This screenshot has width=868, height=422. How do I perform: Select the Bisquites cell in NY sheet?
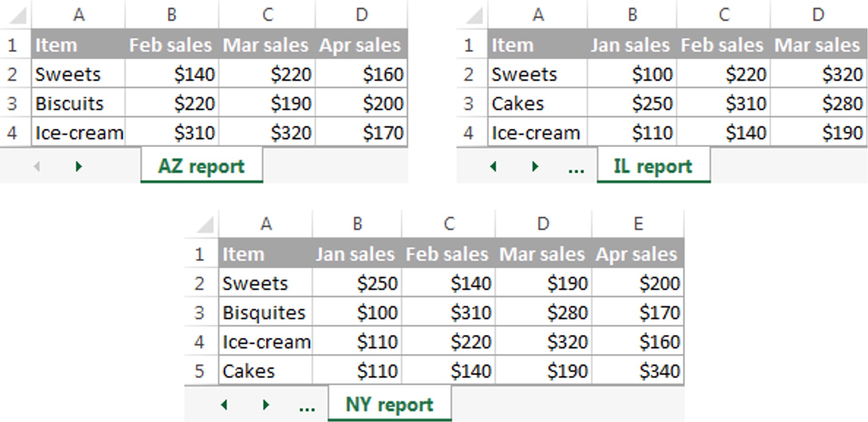coord(265,312)
